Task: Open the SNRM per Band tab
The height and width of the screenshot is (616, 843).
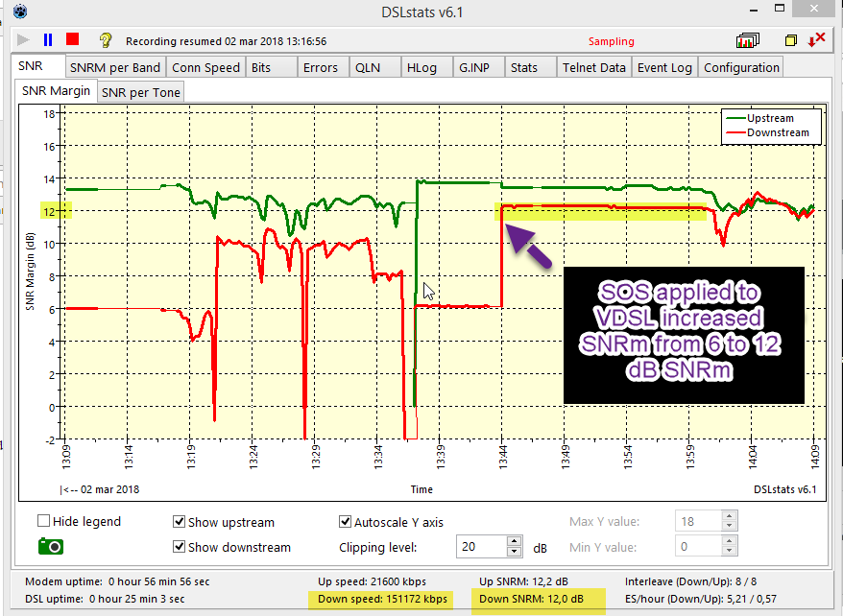Action: (115, 68)
